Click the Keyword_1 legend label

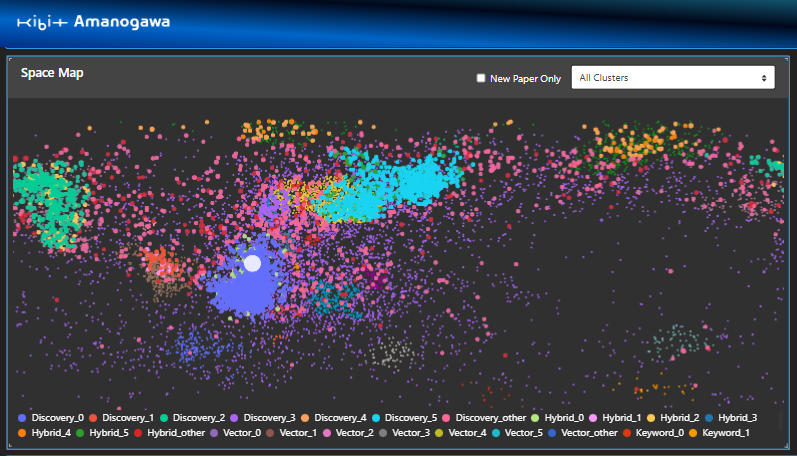[726, 433]
